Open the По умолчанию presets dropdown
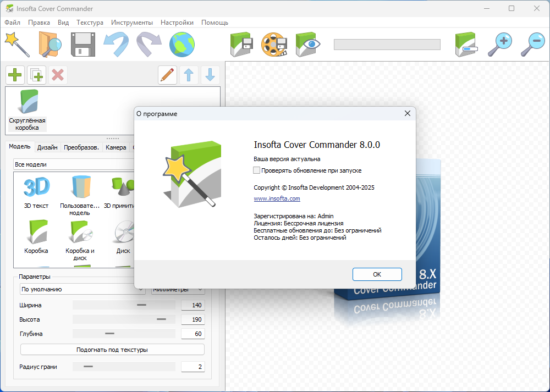 (82, 289)
